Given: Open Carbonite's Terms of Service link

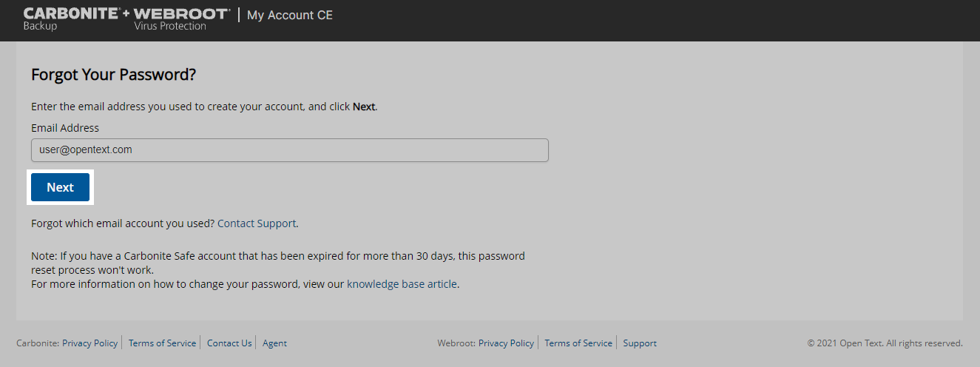Looking at the screenshot, I should pos(162,343).
